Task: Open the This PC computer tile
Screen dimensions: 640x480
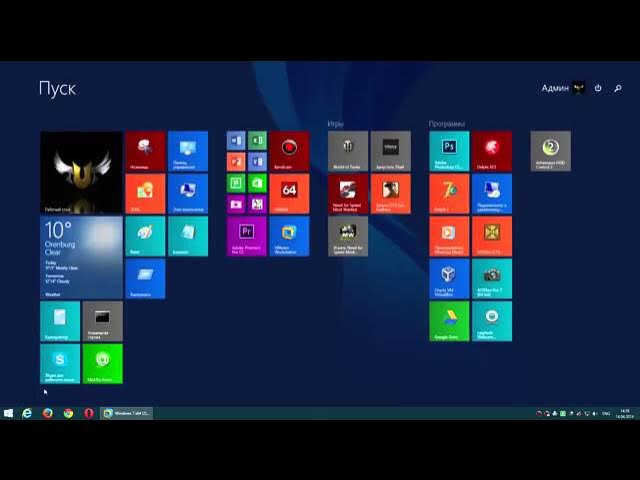Action: pyautogui.click(x=188, y=193)
